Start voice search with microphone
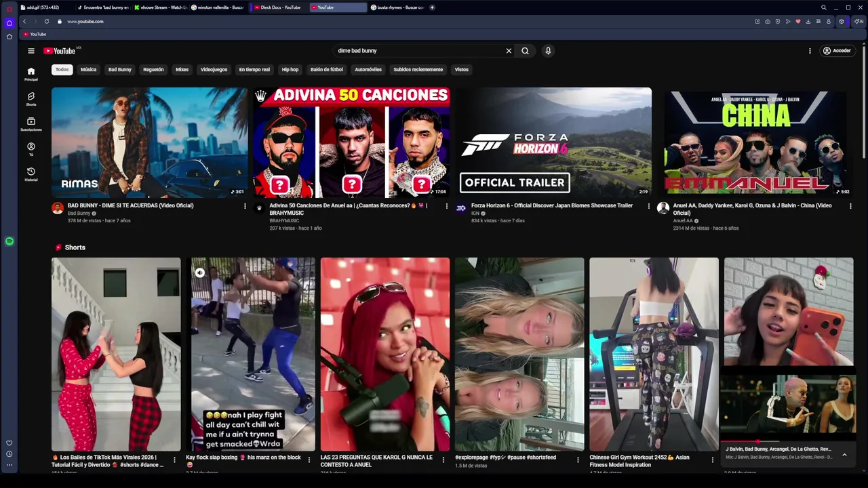Image resolution: width=868 pixels, height=488 pixels. tap(548, 51)
